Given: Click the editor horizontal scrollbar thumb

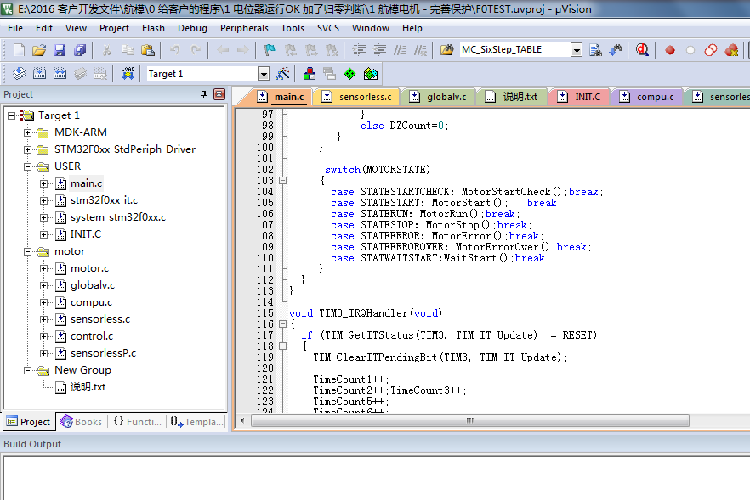Looking at the screenshot, I should click(470, 421).
